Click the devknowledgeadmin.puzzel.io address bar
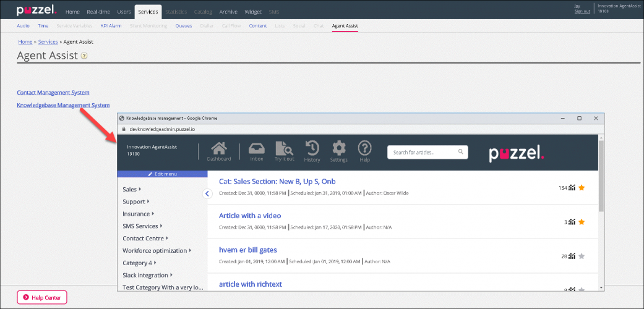Viewport: 644px width, 309px height. (161, 129)
